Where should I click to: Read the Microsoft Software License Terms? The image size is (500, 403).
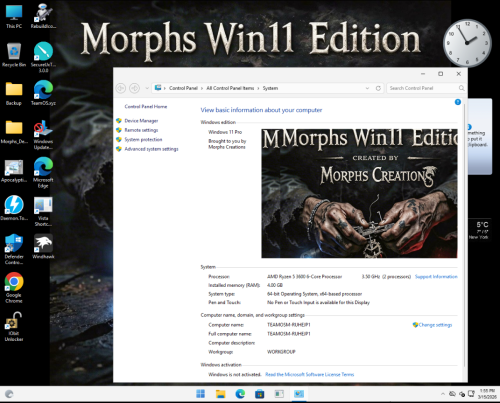(x=310, y=375)
